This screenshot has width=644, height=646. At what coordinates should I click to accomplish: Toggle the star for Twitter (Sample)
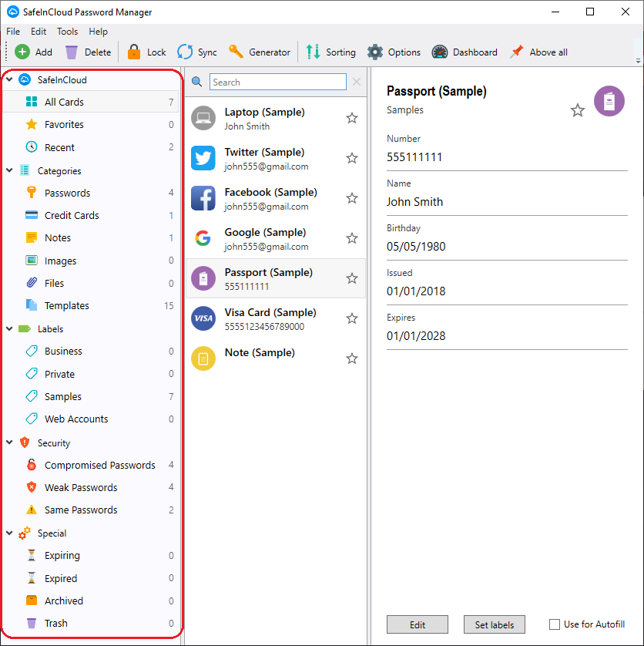pos(351,158)
